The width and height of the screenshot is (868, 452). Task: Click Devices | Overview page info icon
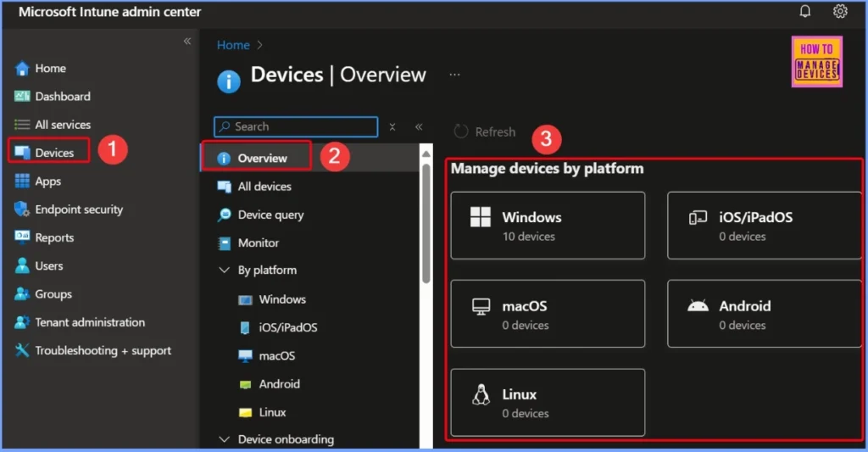tap(229, 81)
